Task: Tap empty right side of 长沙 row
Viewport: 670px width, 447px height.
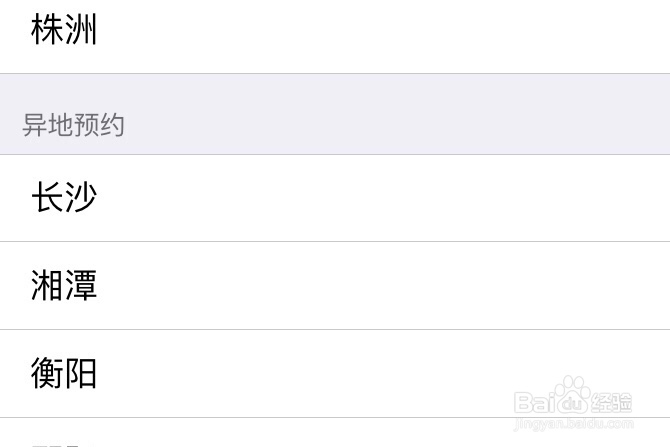Action: coord(450,197)
